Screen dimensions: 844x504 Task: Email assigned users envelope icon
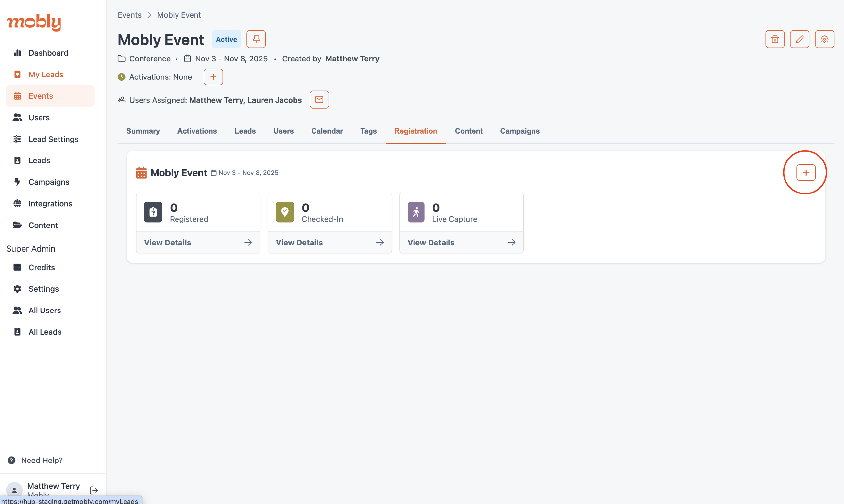point(319,100)
